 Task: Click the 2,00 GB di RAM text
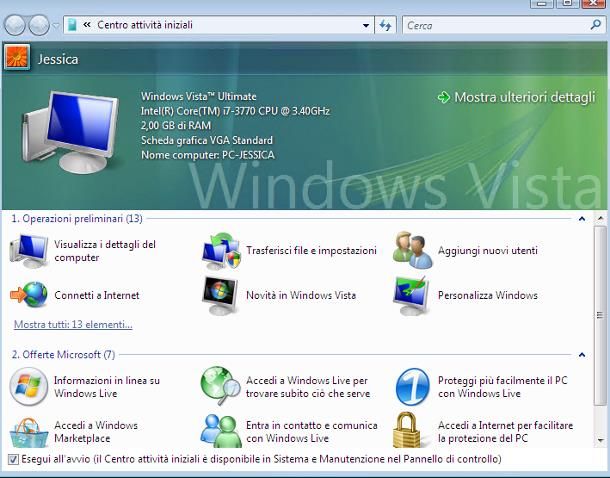pos(176,126)
